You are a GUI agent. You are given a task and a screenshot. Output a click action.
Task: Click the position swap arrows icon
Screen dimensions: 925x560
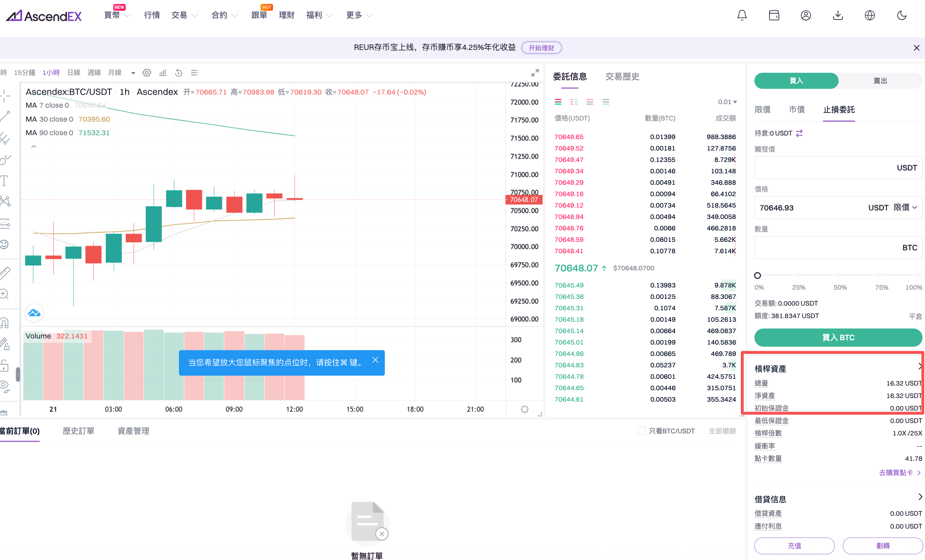pos(799,133)
